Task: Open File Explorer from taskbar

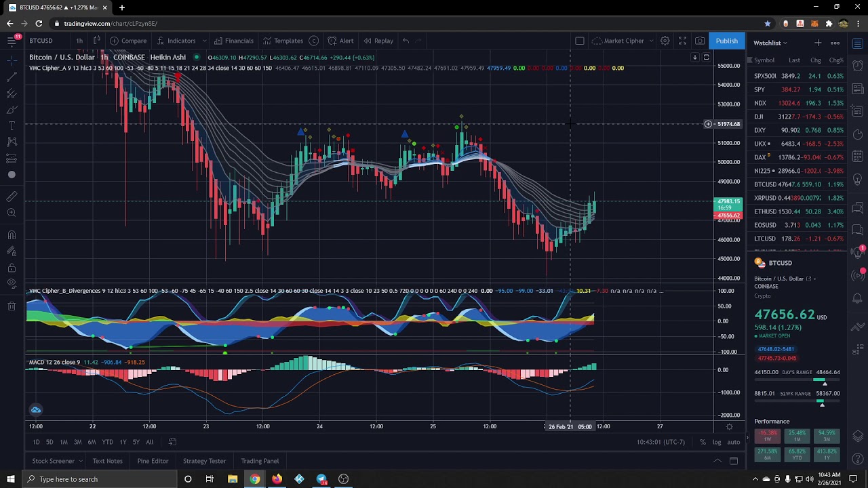Action: point(233,479)
